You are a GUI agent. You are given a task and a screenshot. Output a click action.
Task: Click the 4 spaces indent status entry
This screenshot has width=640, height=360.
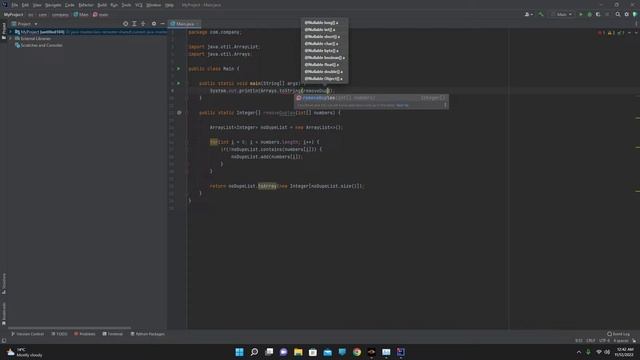(x=621, y=340)
